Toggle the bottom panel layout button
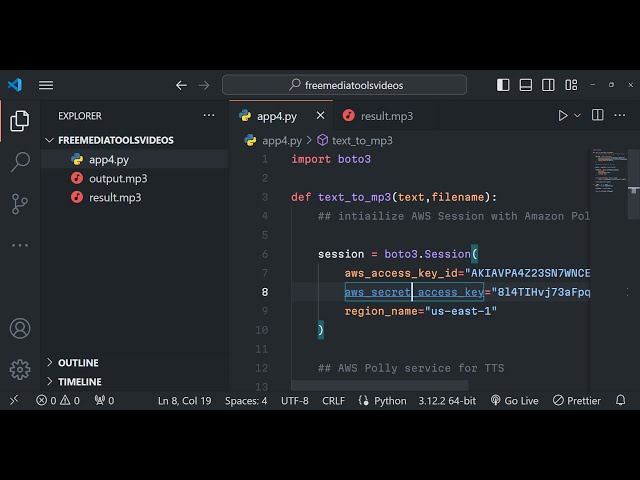Screen dimensions: 640x480 (526, 85)
